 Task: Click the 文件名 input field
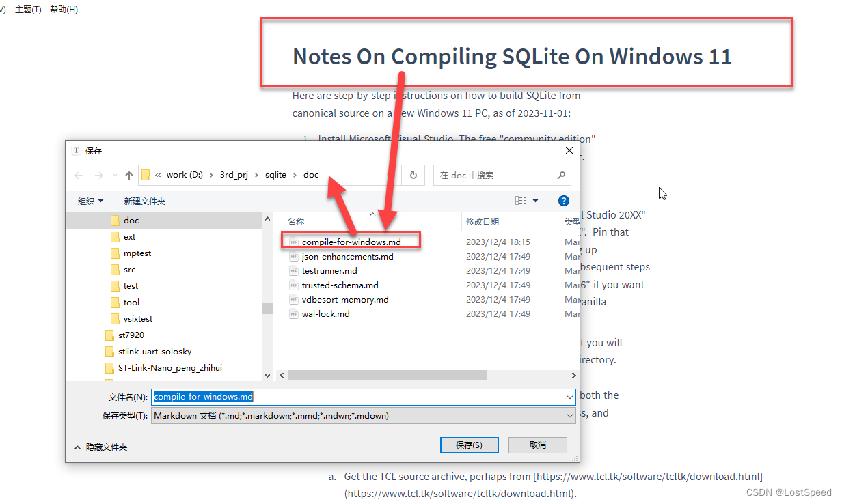click(363, 397)
